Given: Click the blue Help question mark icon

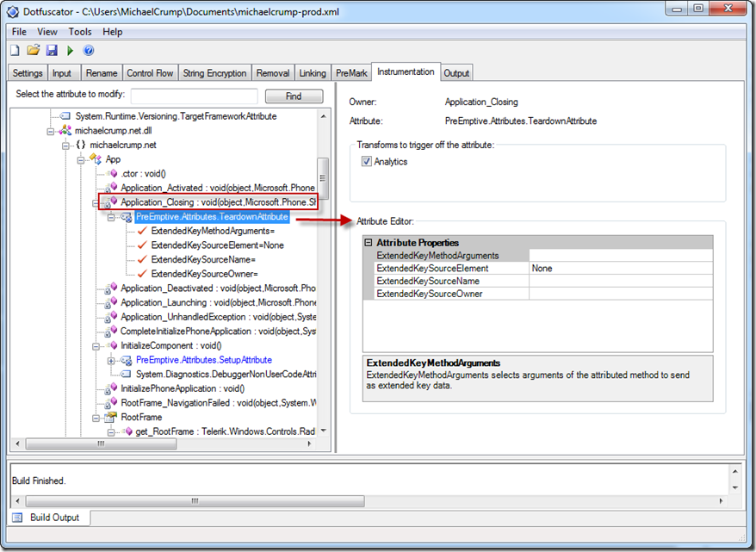Looking at the screenshot, I should 88,50.
